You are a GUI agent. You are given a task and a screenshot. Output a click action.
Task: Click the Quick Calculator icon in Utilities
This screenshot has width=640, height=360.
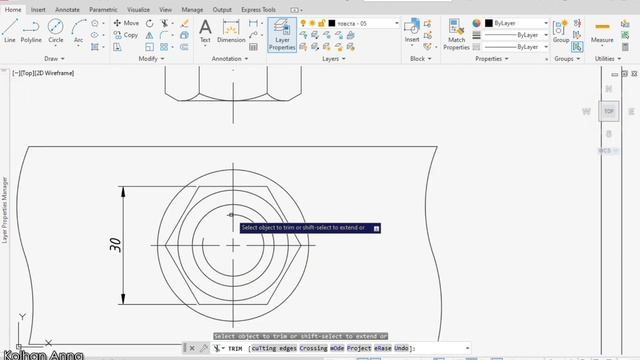(x=625, y=47)
